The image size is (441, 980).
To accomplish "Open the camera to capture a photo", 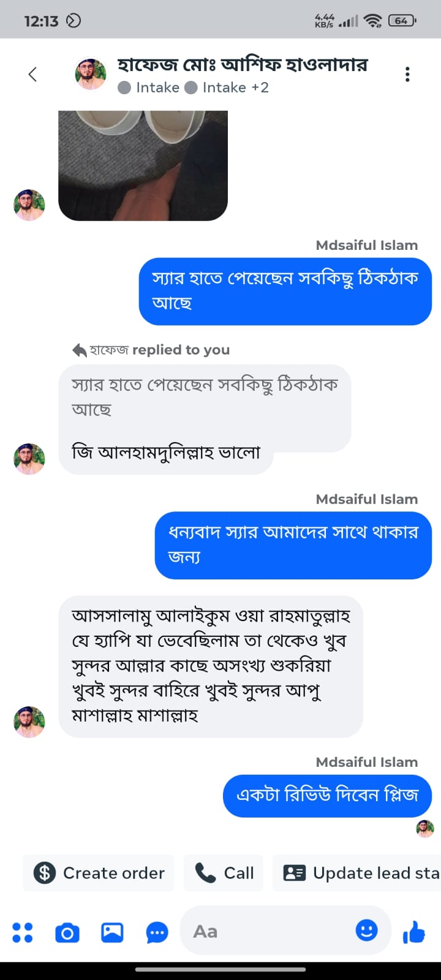I will (67, 932).
